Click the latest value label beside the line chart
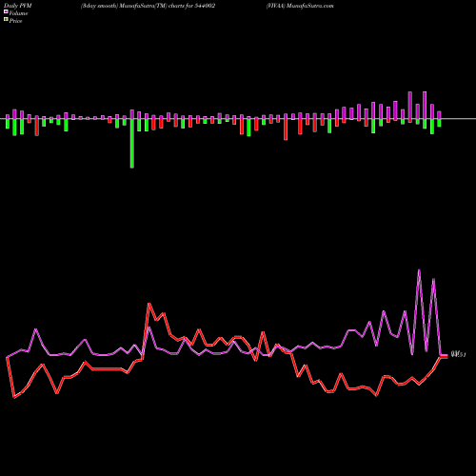The width and height of the screenshot is (476, 476). coord(458,355)
